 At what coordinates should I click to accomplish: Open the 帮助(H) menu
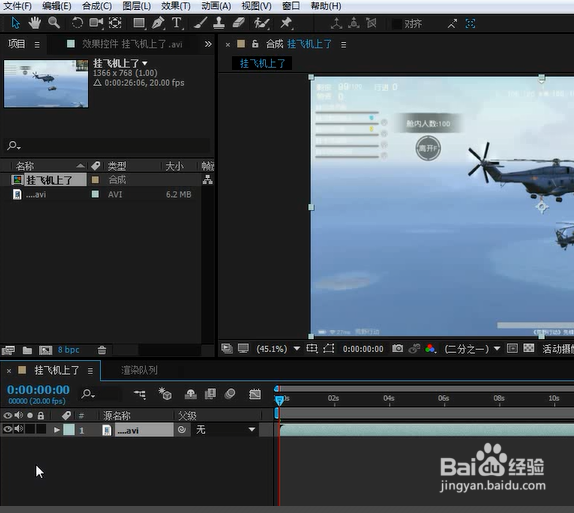click(326, 6)
